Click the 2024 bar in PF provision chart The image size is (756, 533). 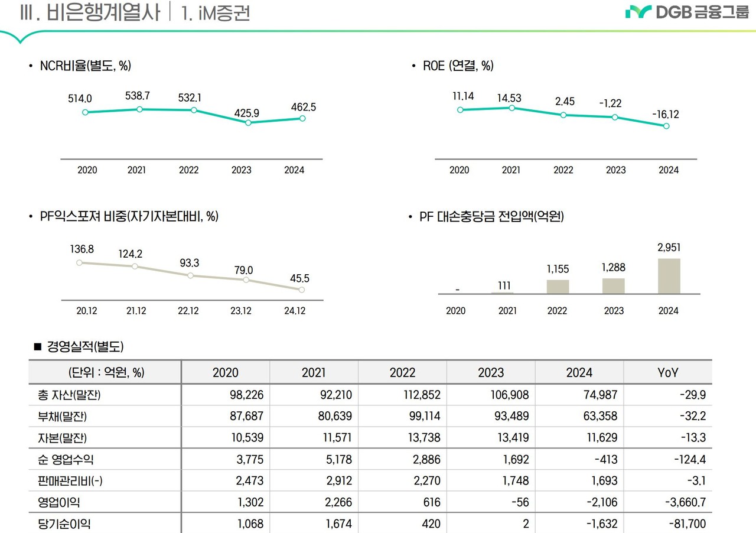click(669, 276)
